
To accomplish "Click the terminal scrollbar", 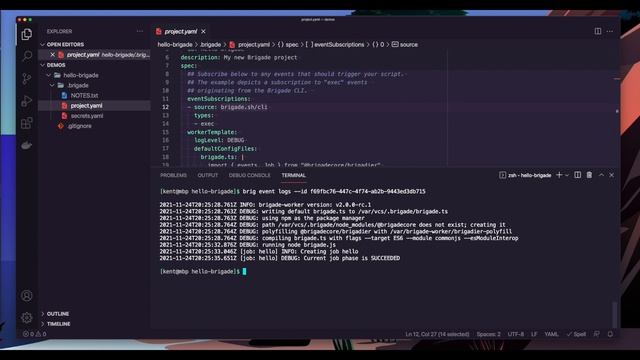I will [x=614, y=314].
